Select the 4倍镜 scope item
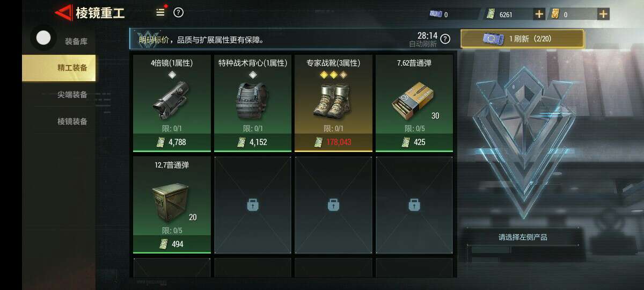 point(172,103)
